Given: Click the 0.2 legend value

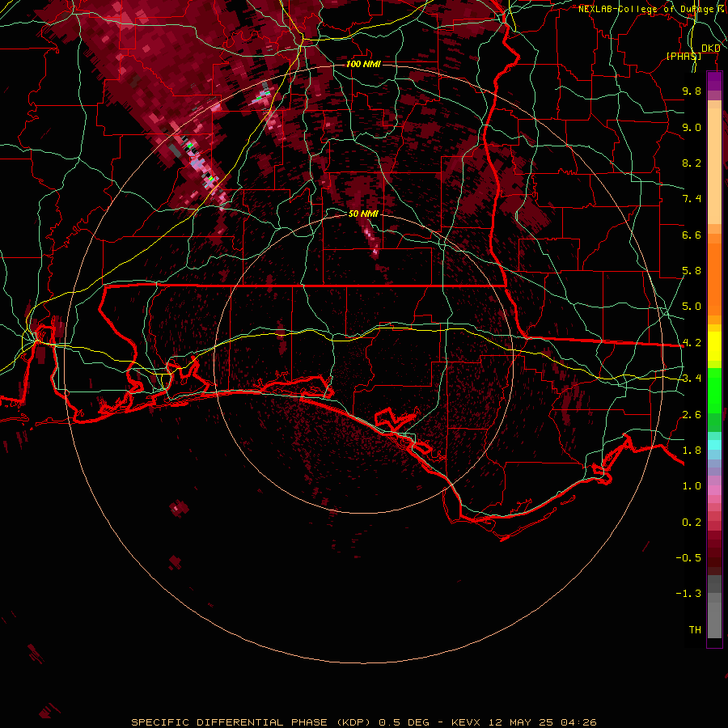Looking at the screenshot, I should (x=692, y=523).
